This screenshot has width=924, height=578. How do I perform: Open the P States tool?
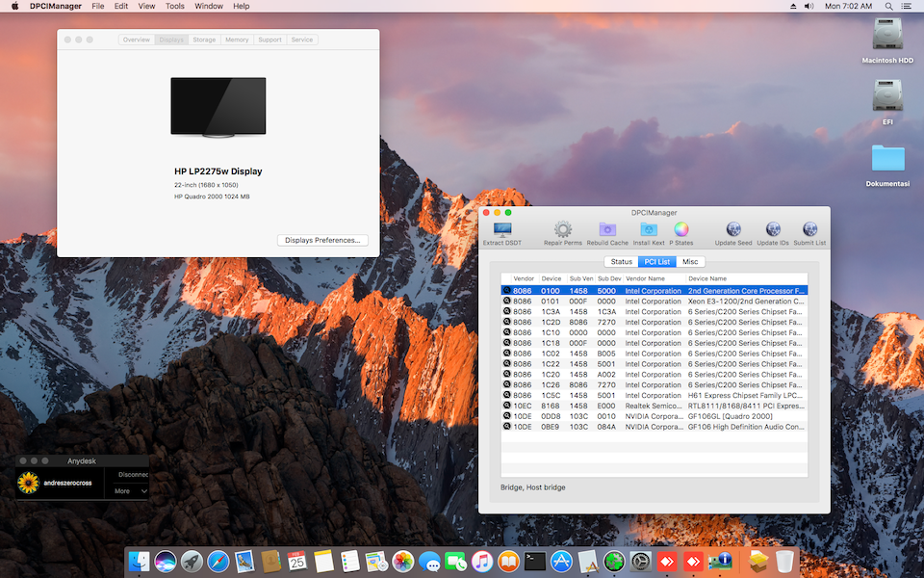pos(681,229)
